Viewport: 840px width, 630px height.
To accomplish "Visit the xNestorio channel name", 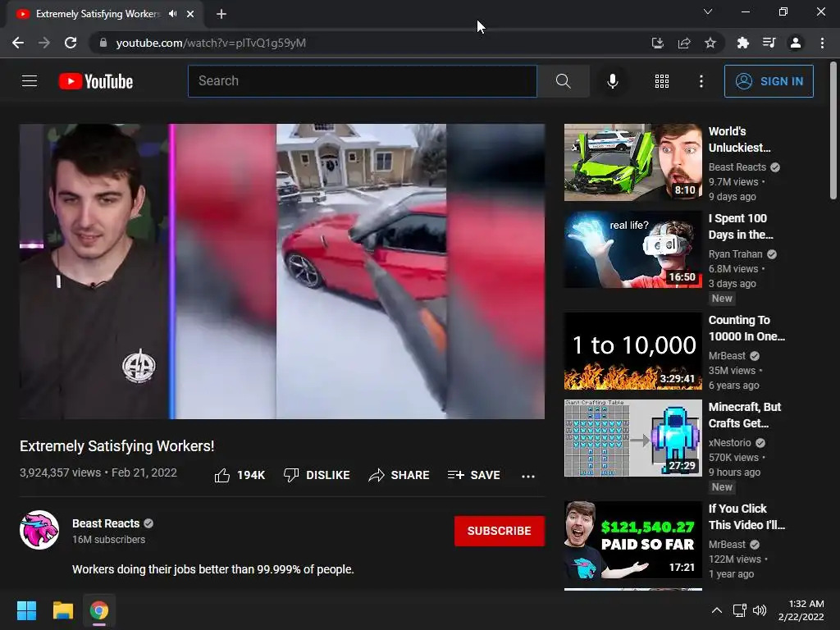I will (729, 442).
